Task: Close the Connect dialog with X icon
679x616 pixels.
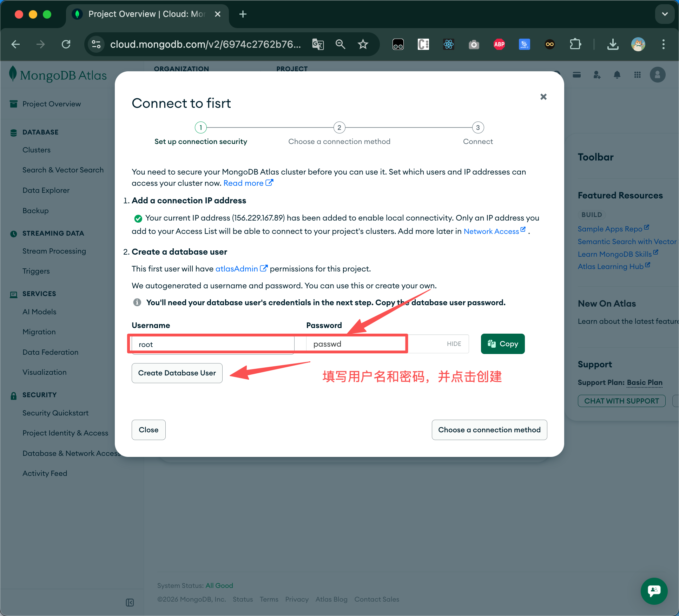Action: tap(543, 97)
